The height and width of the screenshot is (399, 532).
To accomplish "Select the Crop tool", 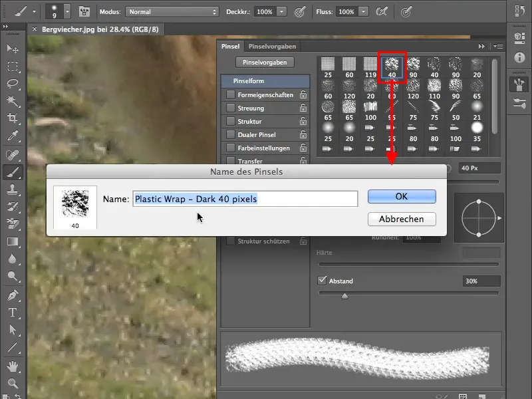I will coord(13,118).
